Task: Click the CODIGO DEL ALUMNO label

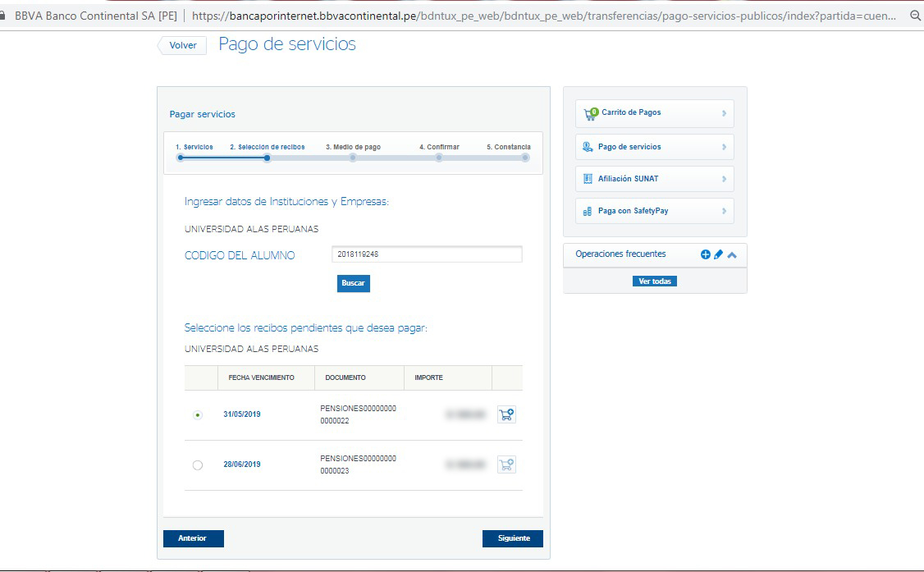Action: (x=240, y=256)
